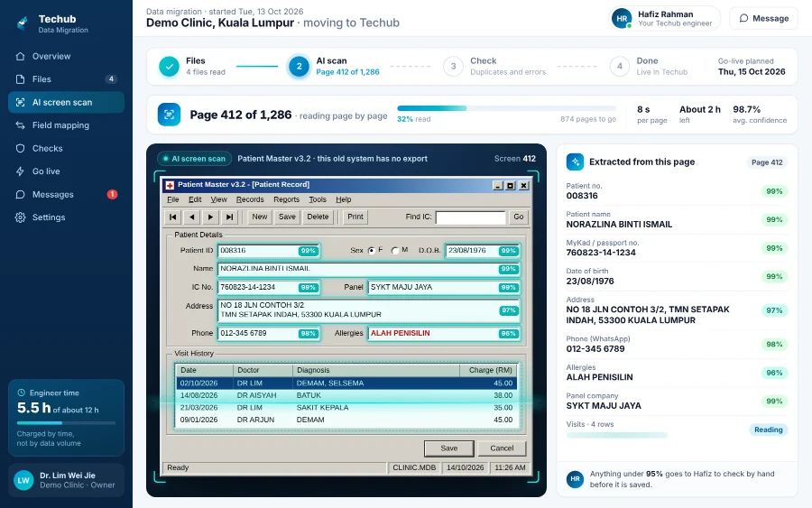Click the Page 412 tag
The image size is (812, 508).
[767, 162]
